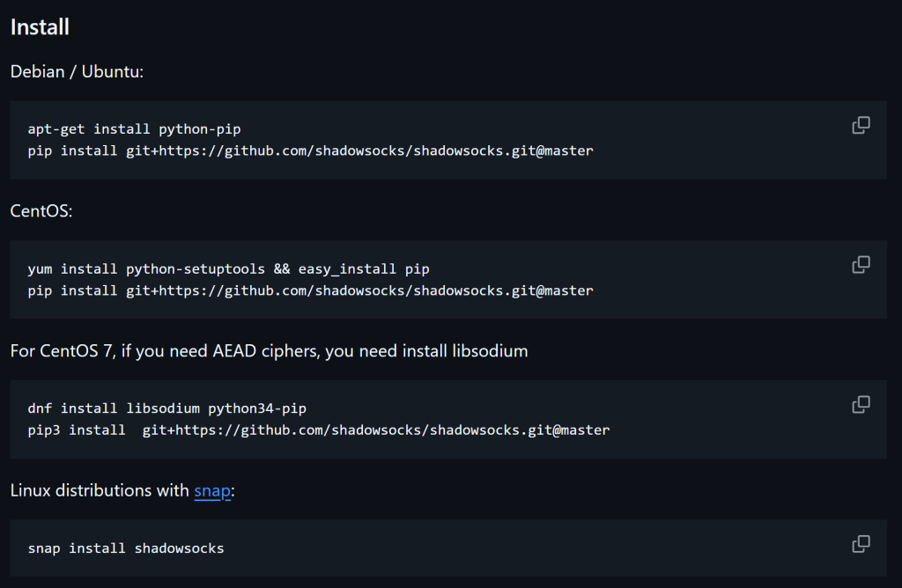The width and height of the screenshot is (902, 588).
Task: Click the pip install line in CentOS block
Action: point(310,290)
